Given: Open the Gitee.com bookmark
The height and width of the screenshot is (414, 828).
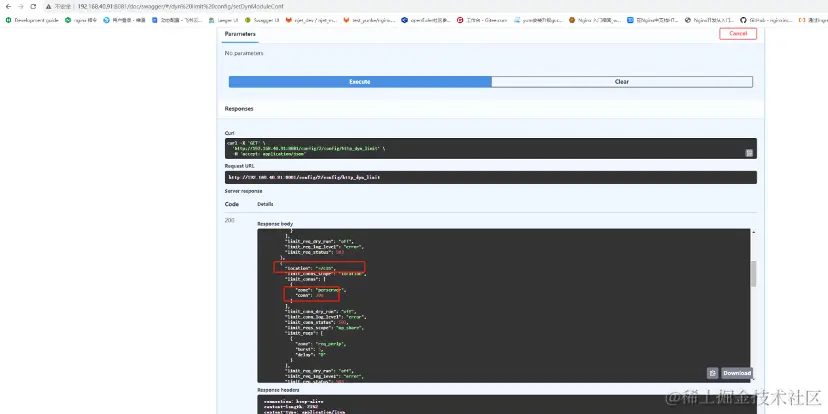Looking at the screenshot, I should 482,20.
